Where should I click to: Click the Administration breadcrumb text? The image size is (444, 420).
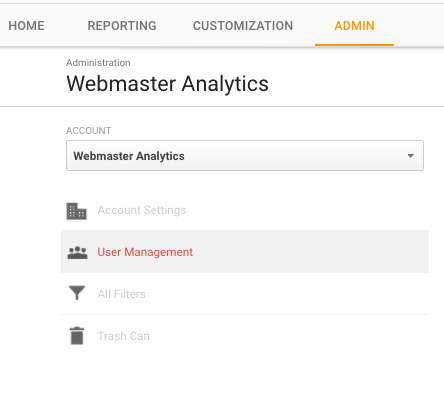tap(98, 63)
